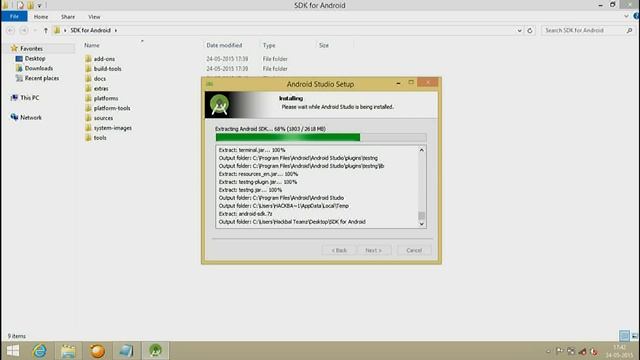Image resolution: width=640 pixels, height=360 pixels.
Task: Go up one folder level
Action: tap(46, 30)
